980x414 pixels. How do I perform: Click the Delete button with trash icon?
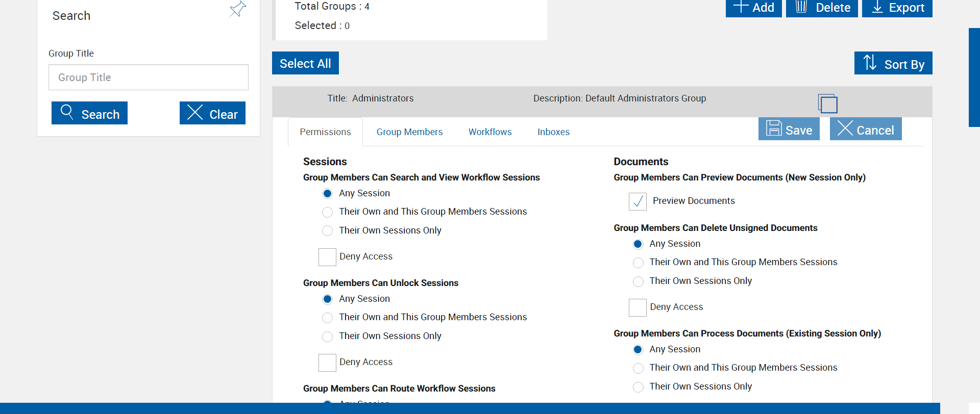point(822,8)
